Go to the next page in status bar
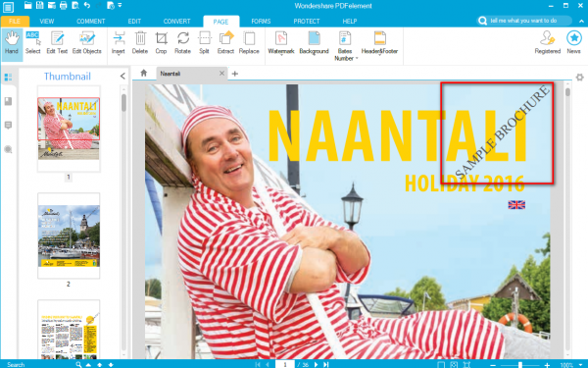Viewport: 588px width, 368px height. [316, 364]
